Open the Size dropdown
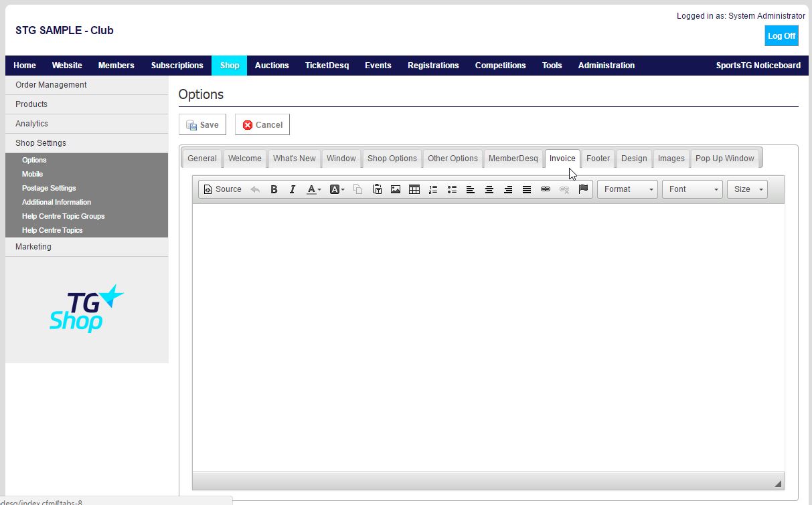Screen dimensions: 812x505 [x=747, y=189]
